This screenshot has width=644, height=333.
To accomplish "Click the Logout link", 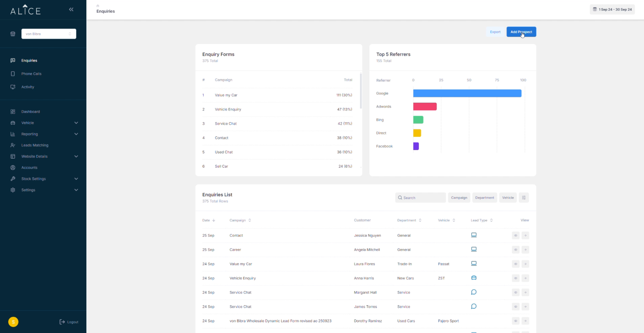I will [69, 322].
